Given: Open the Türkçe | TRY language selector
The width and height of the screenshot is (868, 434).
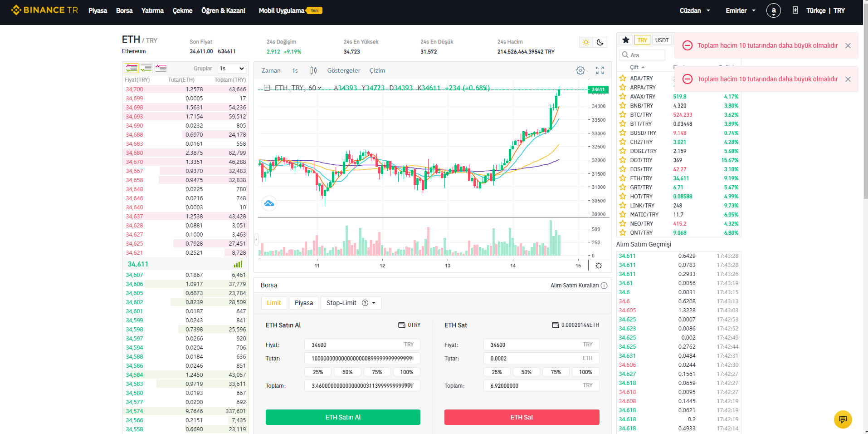Looking at the screenshot, I should pyautogui.click(x=825, y=10).
